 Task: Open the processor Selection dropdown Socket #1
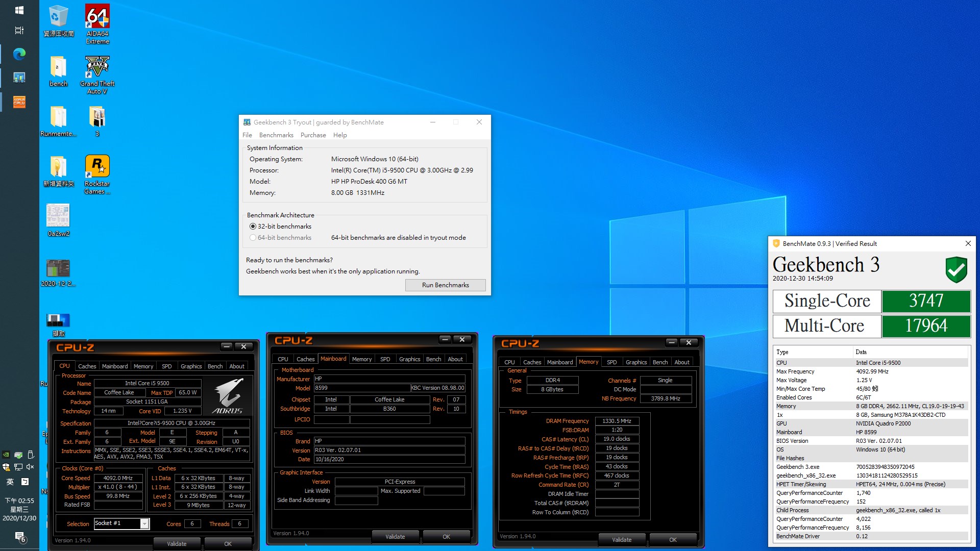click(x=121, y=523)
